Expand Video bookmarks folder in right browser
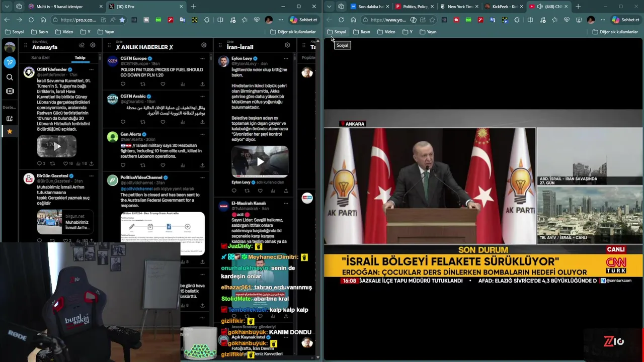The image size is (644, 362). [386, 32]
